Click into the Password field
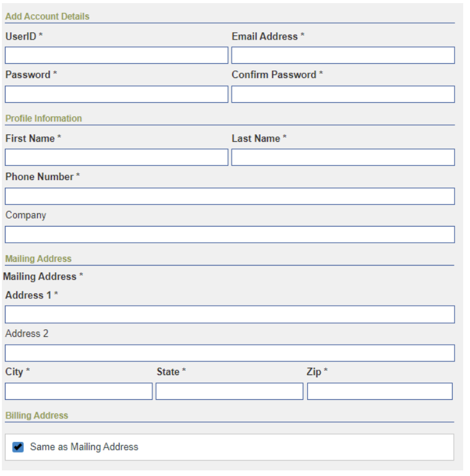470x476 pixels. 116,94
